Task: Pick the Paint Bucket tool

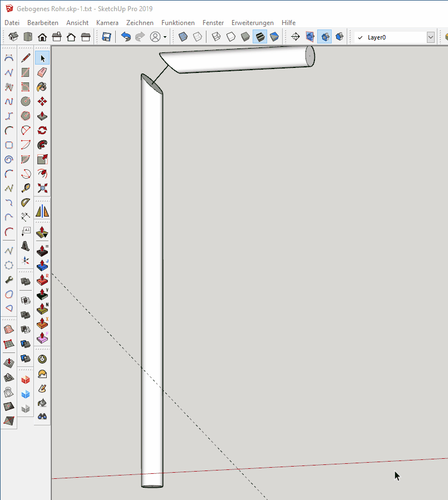Action: click(42, 87)
